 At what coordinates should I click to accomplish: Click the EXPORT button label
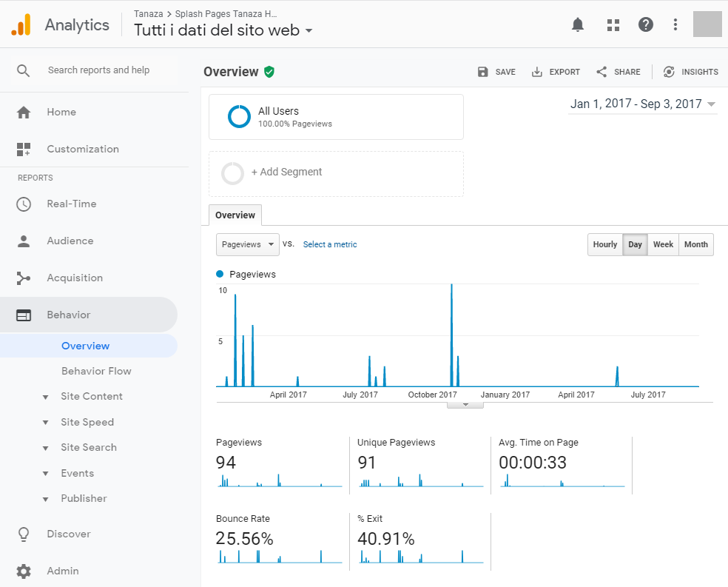(564, 72)
